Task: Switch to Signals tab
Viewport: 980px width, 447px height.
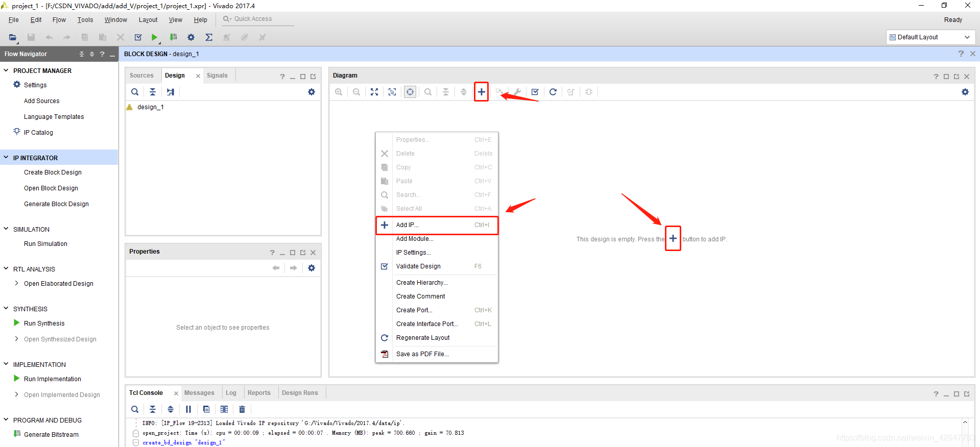Action: click(x=217, y=76)
